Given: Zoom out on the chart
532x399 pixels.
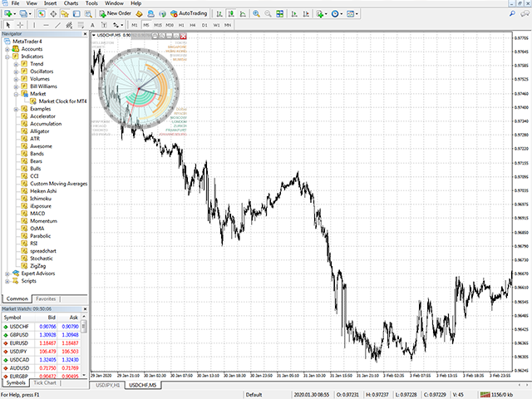Looking at the screenshot, I should click(x=268, y=13).
